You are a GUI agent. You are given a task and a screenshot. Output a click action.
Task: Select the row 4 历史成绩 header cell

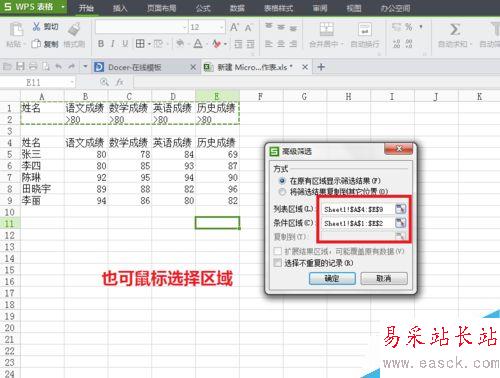tap(217, 143)
